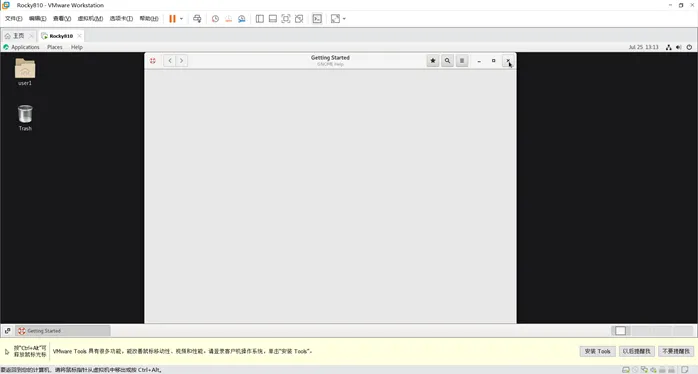Open the hamburger menu in help window
The image size is (698, 374).
click(462, 61)
